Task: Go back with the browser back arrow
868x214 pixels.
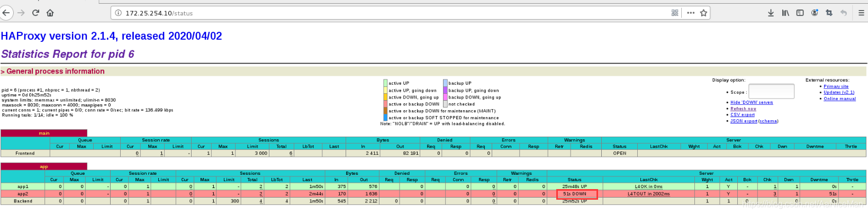Action: 6,13
